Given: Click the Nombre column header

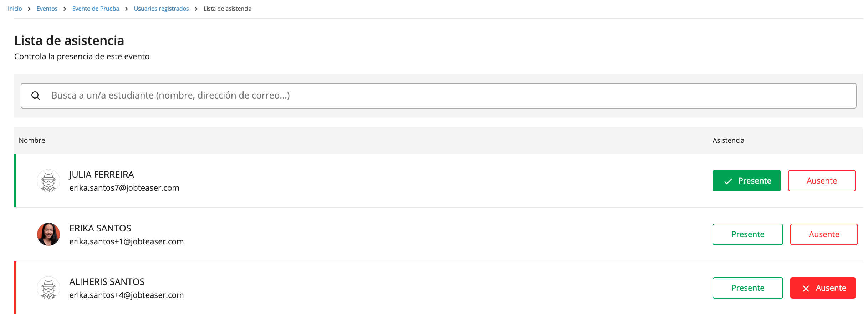Looking at the screenshot, I should [32, 140].
